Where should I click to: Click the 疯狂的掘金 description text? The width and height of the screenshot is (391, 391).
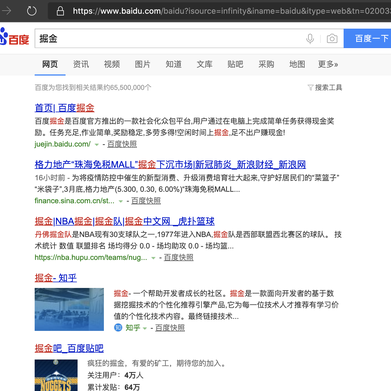click(156, 363)
